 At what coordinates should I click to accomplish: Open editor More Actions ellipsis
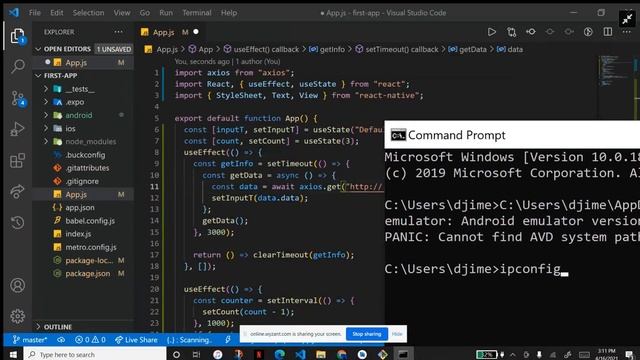point(627,32)
